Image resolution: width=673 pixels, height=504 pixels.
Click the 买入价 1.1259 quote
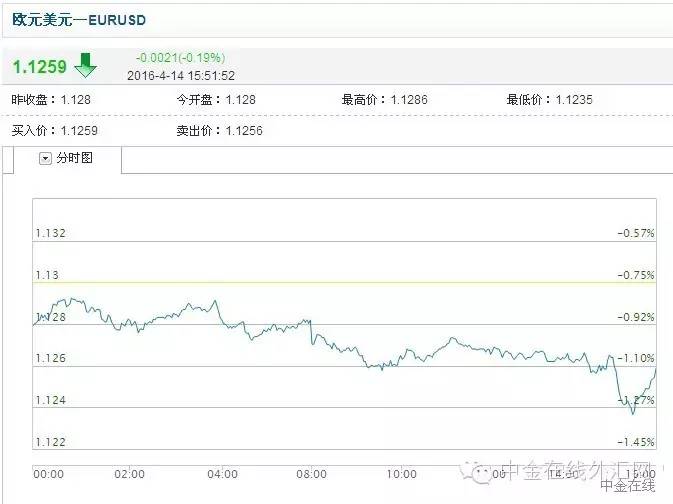[x=49, y=130]
